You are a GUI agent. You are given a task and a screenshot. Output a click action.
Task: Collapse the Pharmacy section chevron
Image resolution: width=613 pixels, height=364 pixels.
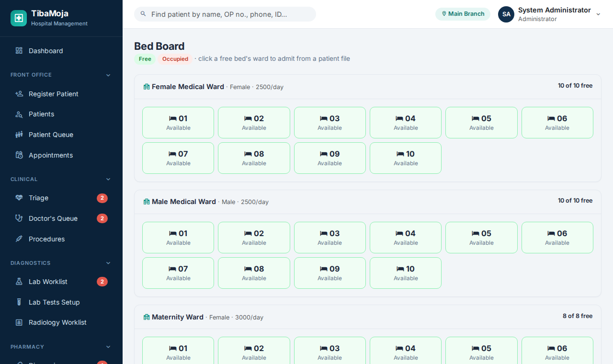[x=108, y=347]
